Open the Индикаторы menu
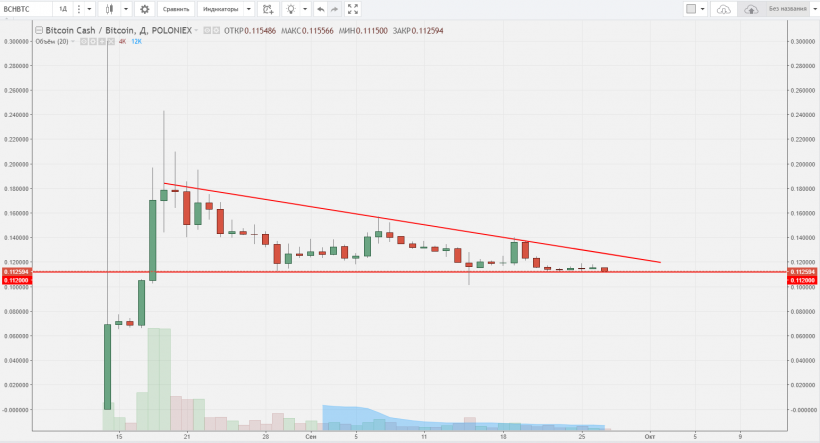The width and height of the screenshot is (820, 443). 221,9
